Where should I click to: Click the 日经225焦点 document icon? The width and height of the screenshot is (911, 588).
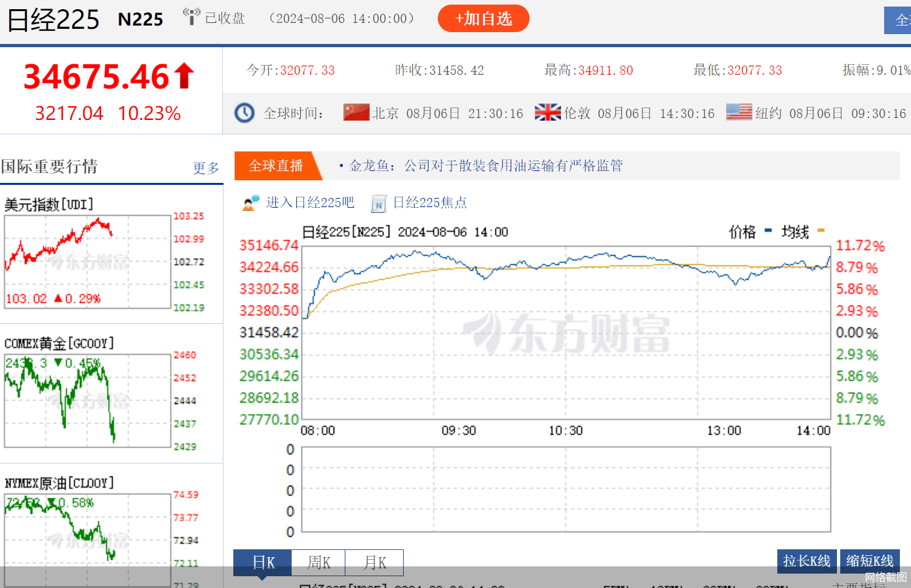coord(379,204)
